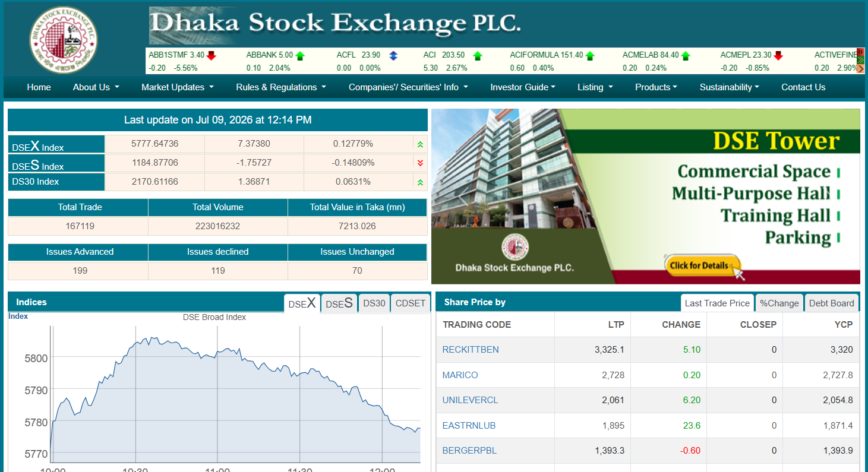Click the ACIFORMULA ticker symbol
Screen dimensions: 868x472
click(x=534, y=55)
